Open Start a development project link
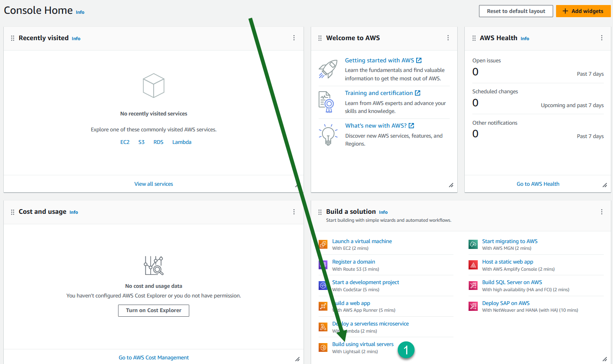 [x=366, y=282]
